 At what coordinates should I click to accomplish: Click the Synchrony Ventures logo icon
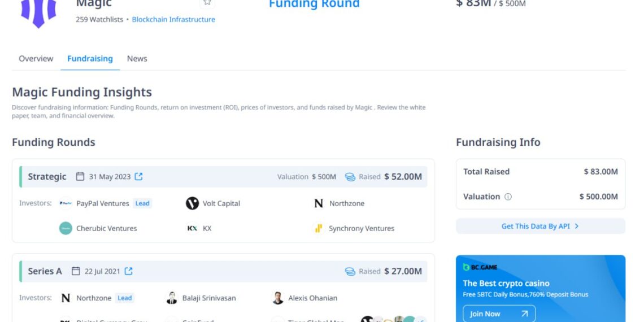pyautogui.click(x=318, y=228)
